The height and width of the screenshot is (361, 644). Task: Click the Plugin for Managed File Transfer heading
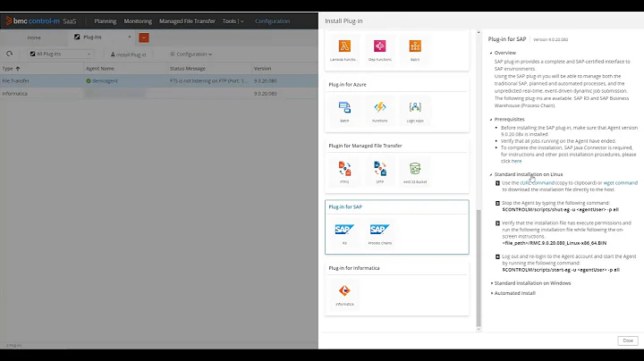365,146
